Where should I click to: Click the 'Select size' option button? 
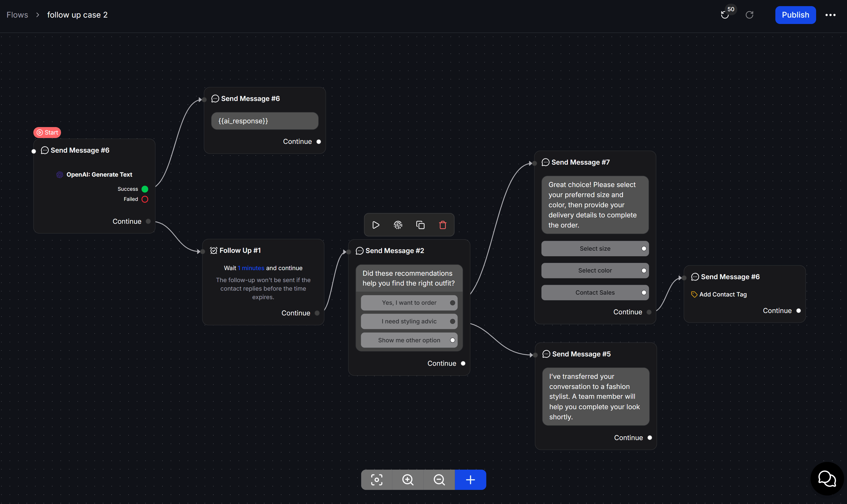595,249
